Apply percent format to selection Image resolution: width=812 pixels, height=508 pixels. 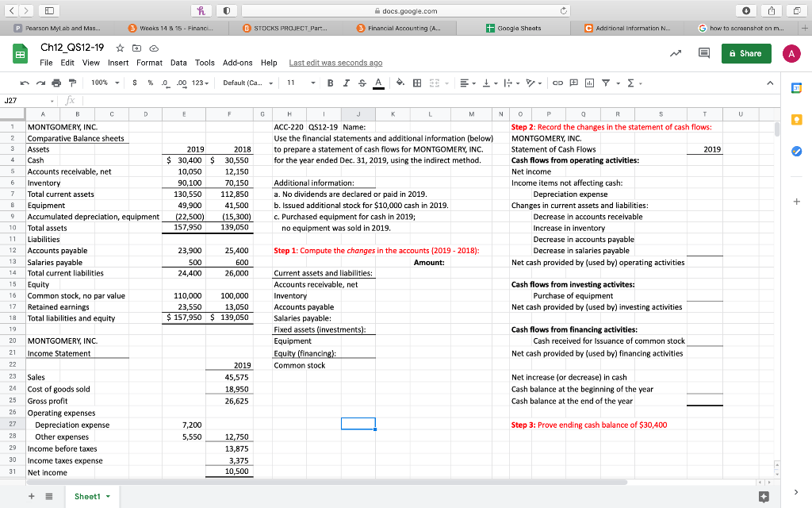tap(149, 82)
